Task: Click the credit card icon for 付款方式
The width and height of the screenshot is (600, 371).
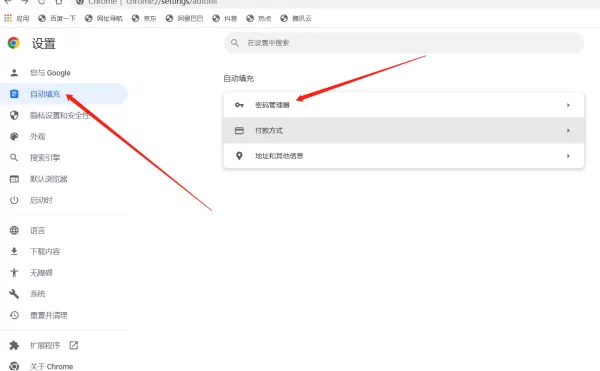Action: coord(239,130)
